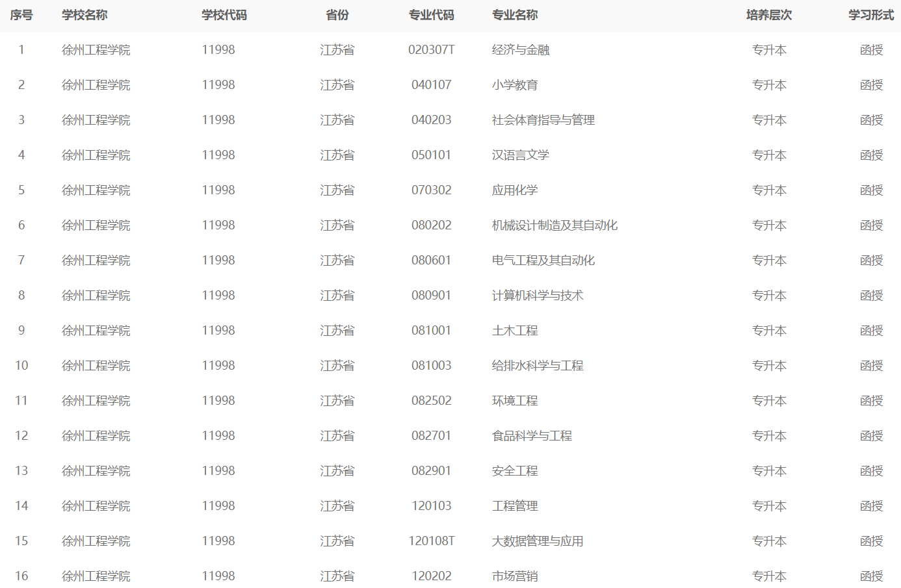Click 江苏省 in the 环境工程 row
The image size is (901, 588).
[x=337, y=401]
